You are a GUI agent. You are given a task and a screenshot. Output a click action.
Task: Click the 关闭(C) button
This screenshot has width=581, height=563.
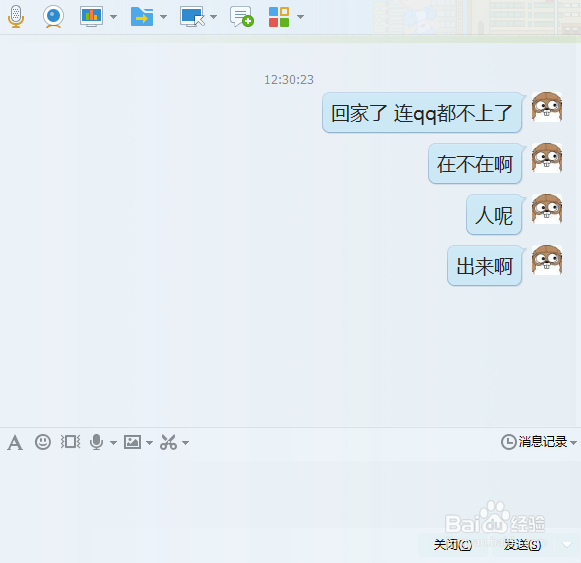(453, 545)
